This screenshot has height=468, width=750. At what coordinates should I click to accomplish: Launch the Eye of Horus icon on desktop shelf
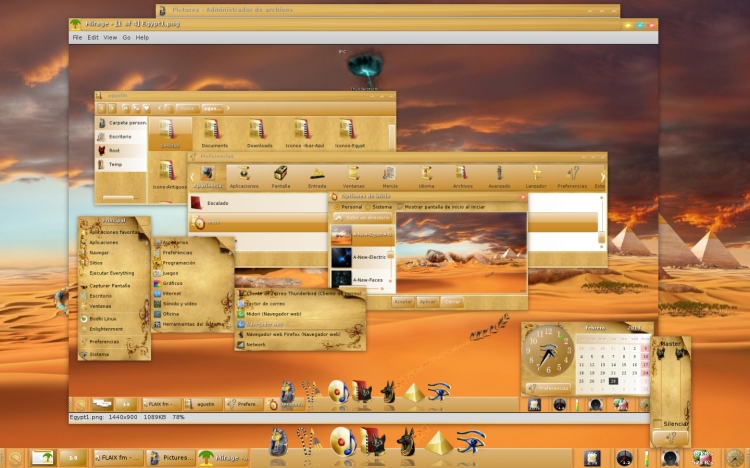pyautogui.click(x=471, y=441)
